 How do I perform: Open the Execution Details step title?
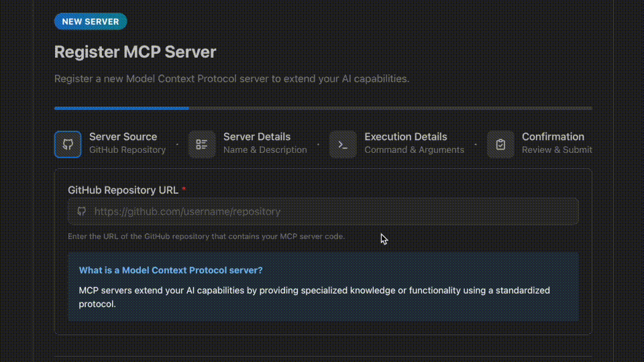405,137
